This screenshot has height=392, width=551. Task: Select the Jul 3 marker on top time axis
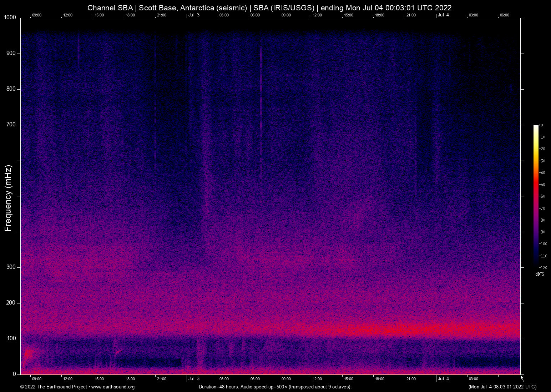[x=194, y=15]
